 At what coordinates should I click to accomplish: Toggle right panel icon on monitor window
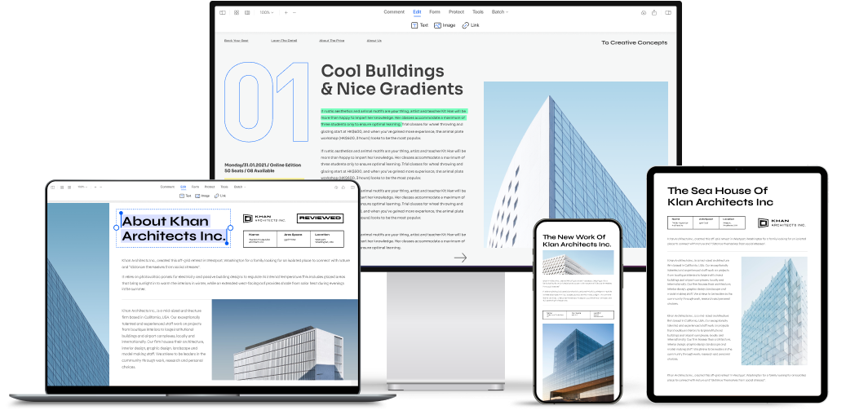tap(668, 12)
